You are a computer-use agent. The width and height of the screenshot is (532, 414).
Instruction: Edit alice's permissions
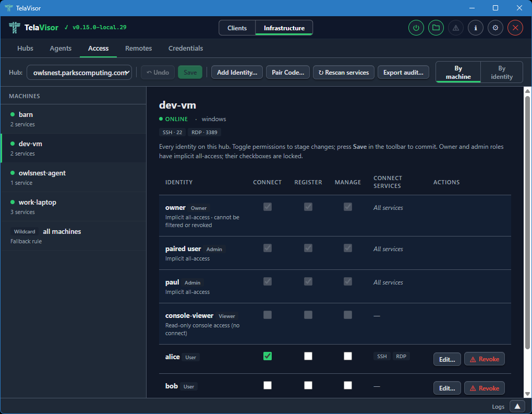pyautogui.click(x=447, y=359)
